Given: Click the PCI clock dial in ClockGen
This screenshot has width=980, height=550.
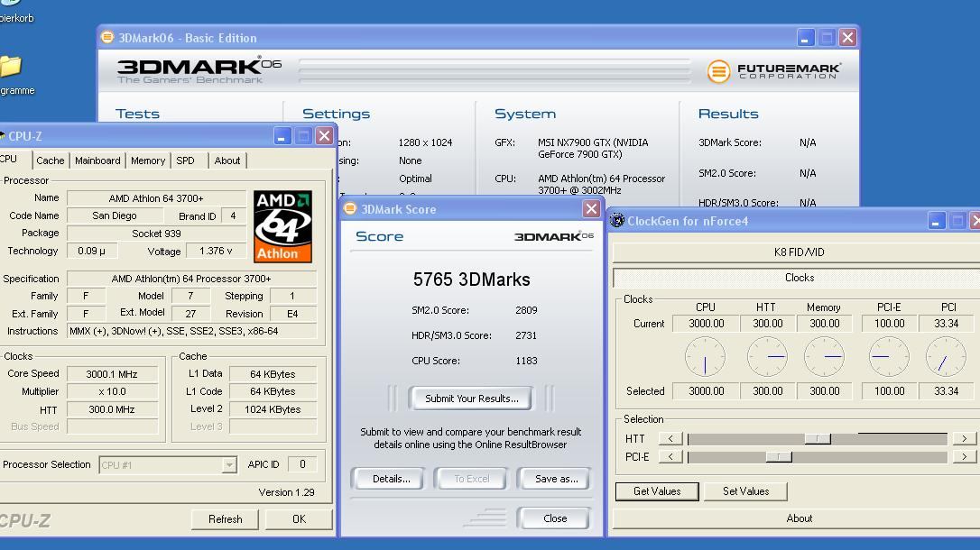Looking at the screenshot, I should point(946,356).
